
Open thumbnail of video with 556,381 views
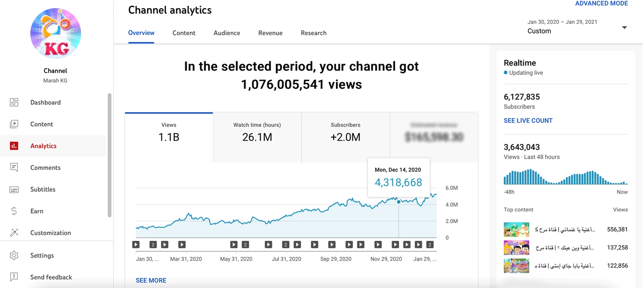pyautogui.click(x=516, y=230)
